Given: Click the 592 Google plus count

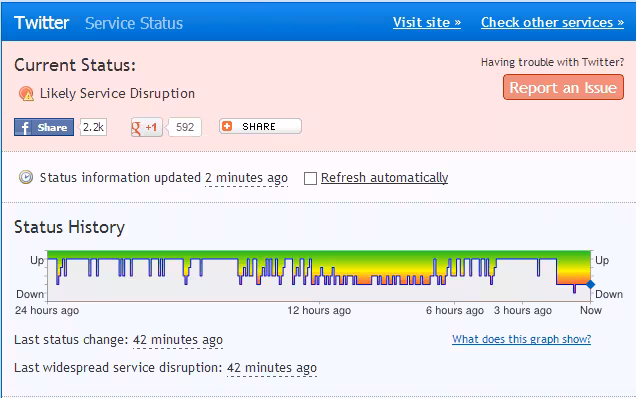Looking at the screenshot, I should pos(185,127).
